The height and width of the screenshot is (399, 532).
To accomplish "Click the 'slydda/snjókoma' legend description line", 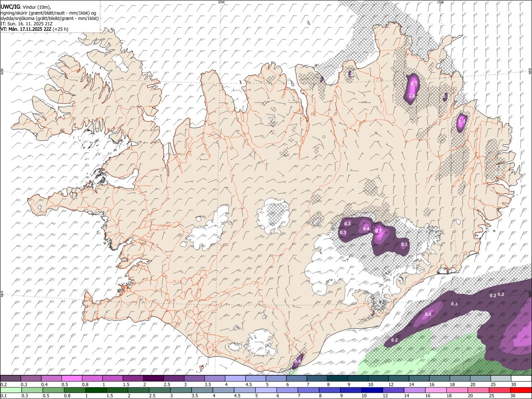I will [49, 18].
